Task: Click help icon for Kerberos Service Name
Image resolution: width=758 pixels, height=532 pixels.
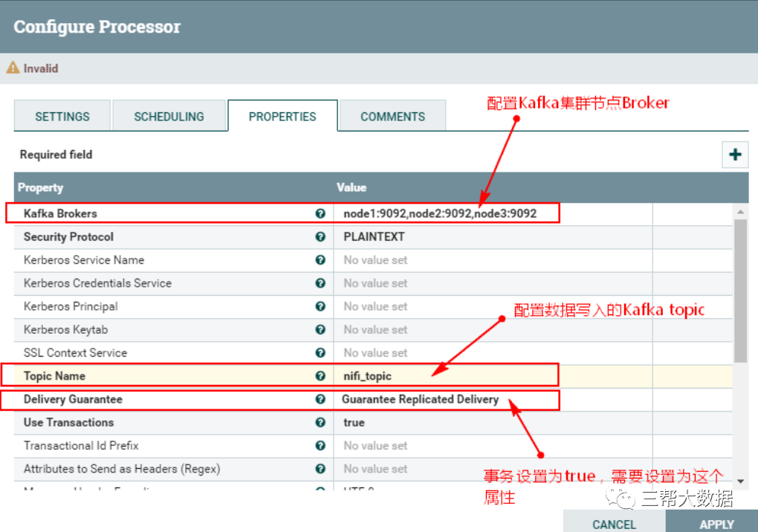Action: 320,260
